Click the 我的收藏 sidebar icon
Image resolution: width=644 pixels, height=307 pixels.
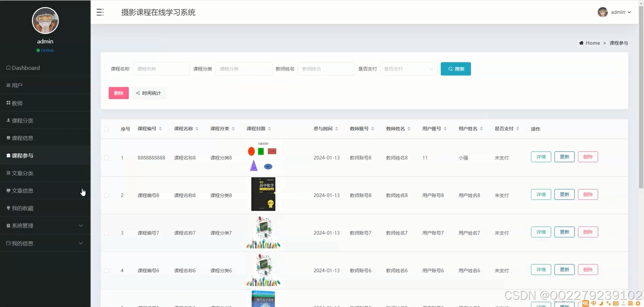coord(8,208)
